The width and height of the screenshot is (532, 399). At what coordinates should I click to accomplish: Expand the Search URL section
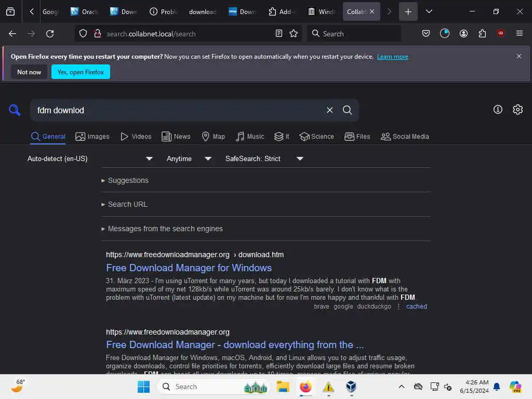(x=125, y=204)
